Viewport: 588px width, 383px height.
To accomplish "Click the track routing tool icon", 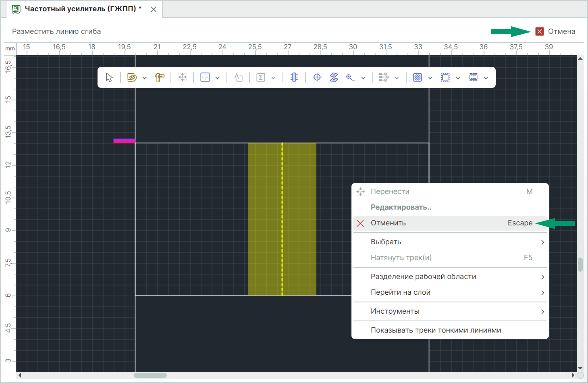I will (x=132, y=77).
